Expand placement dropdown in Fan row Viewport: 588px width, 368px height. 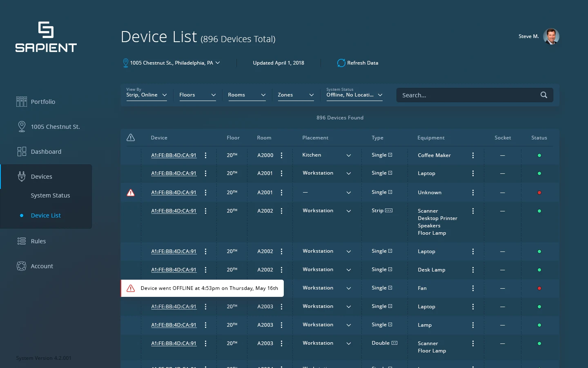[349, 288]
